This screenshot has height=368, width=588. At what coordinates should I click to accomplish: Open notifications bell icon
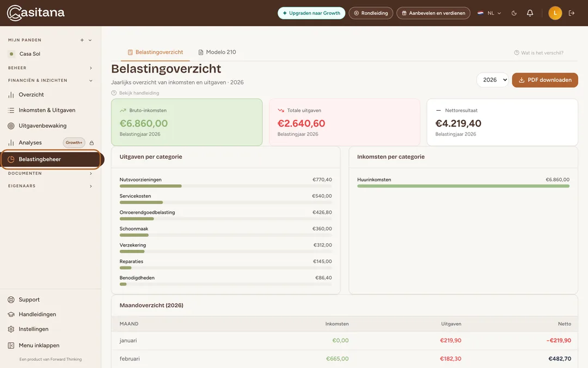coord(530,13)
